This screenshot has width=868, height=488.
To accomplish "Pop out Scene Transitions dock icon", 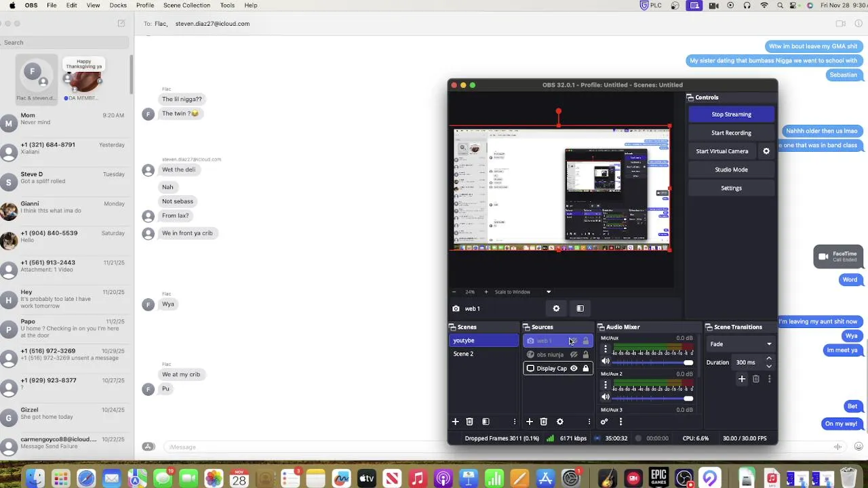I will point(709,327).
